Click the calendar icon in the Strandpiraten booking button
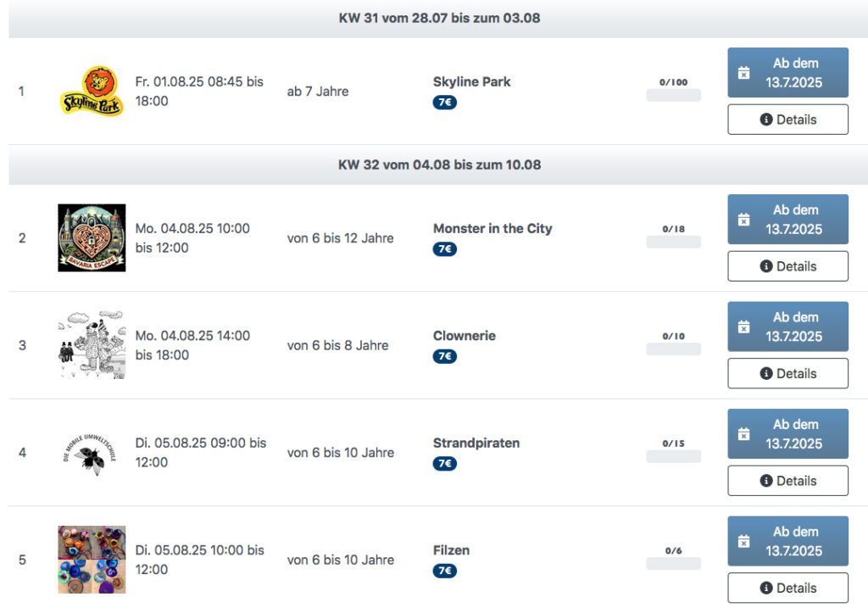This screenshot has width=868, height=608. tap(744, 433)
